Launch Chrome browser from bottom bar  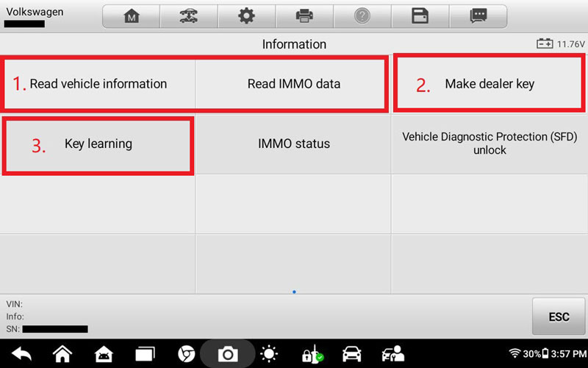pos(187,354)
